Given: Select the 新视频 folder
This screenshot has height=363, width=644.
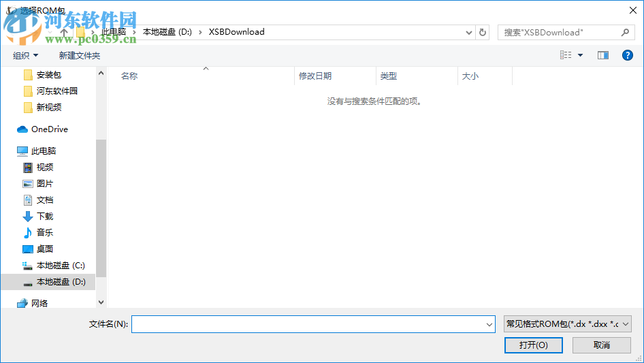Looking at the screenshot, I should [48, 108].
